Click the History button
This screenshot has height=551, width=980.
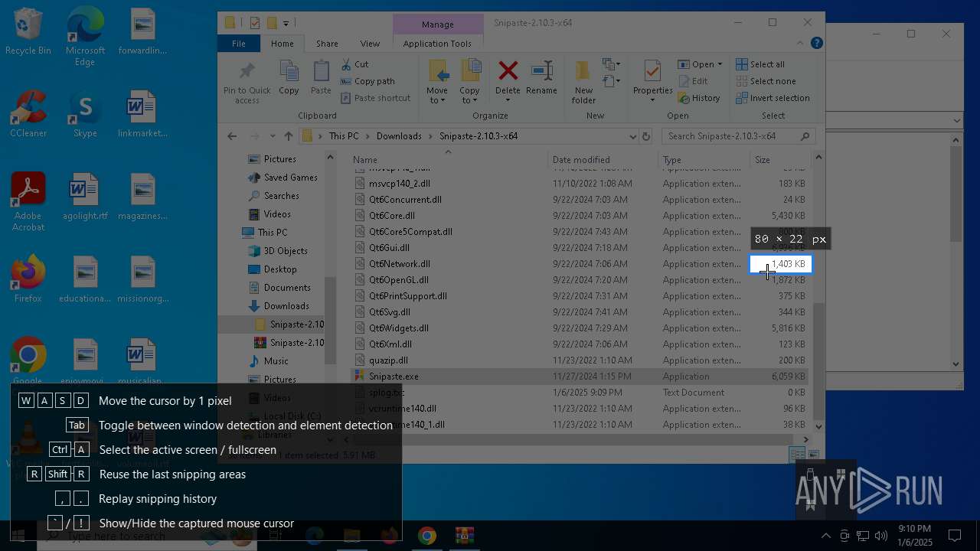coord(699,98)
